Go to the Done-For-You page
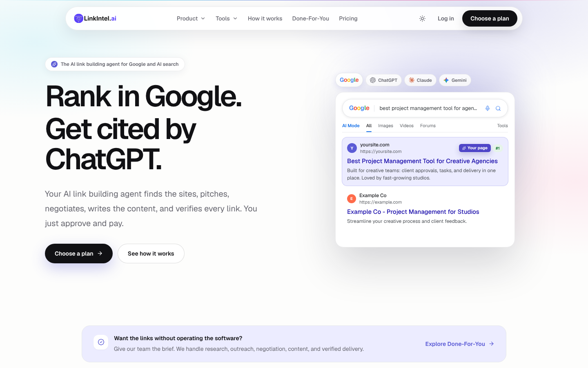Viewport: 588px width, 368px height. [x=310, y=18]
